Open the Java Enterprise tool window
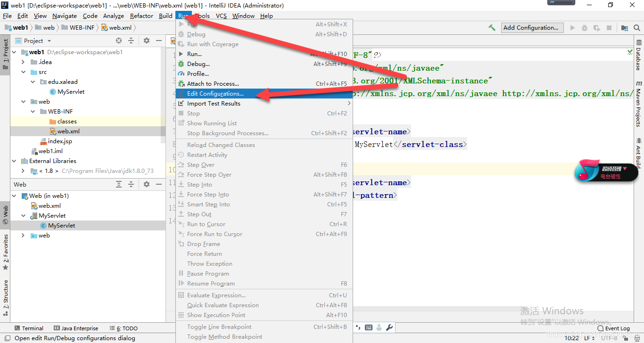Image resolution: width=644 pixels, height=343 pixels. (x=76, y=328)
